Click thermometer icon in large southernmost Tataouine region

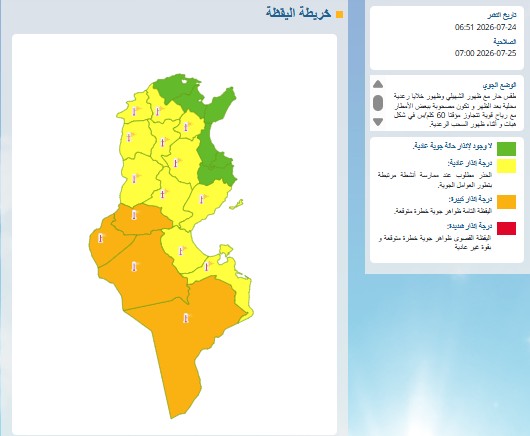coord(186,318)
